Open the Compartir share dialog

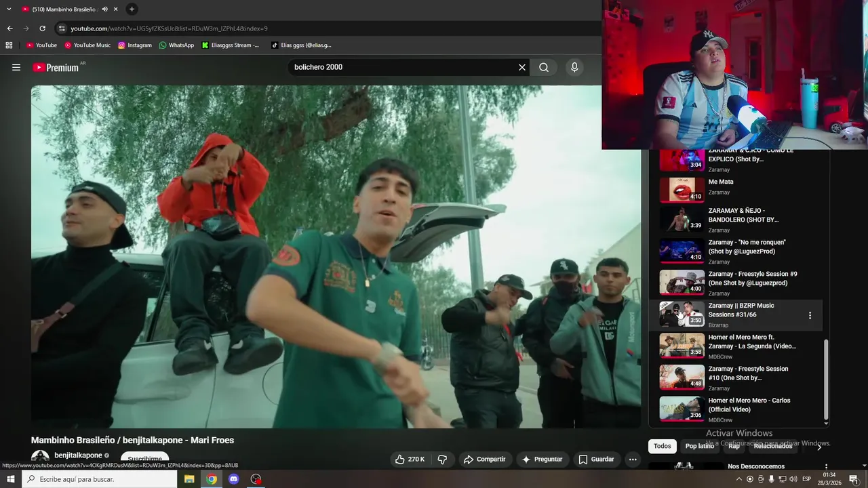pyautogui.click(x=484, y=459)
